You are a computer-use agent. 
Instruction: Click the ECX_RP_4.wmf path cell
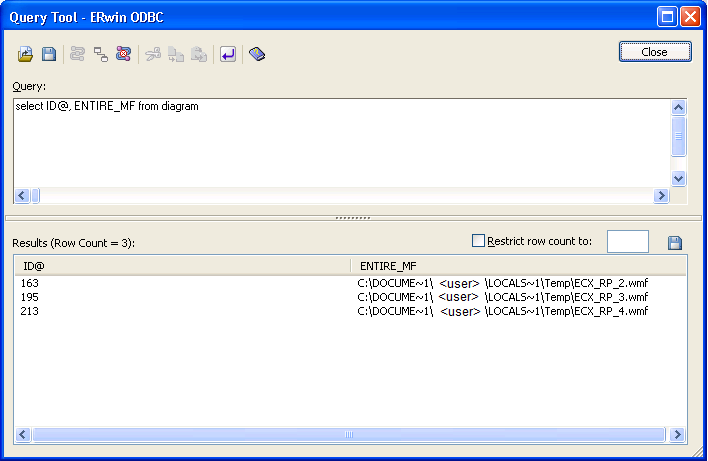point(503,312)
